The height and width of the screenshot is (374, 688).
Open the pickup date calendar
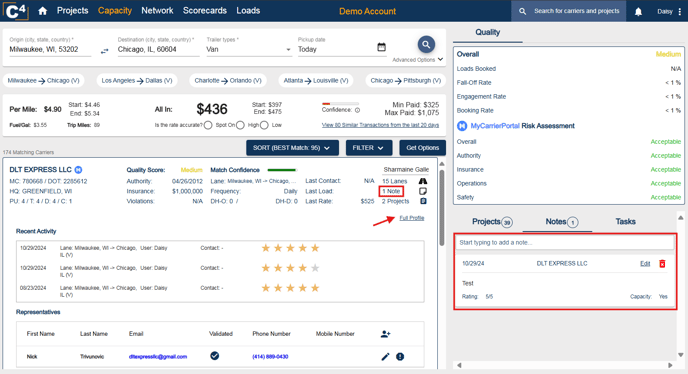381,47
